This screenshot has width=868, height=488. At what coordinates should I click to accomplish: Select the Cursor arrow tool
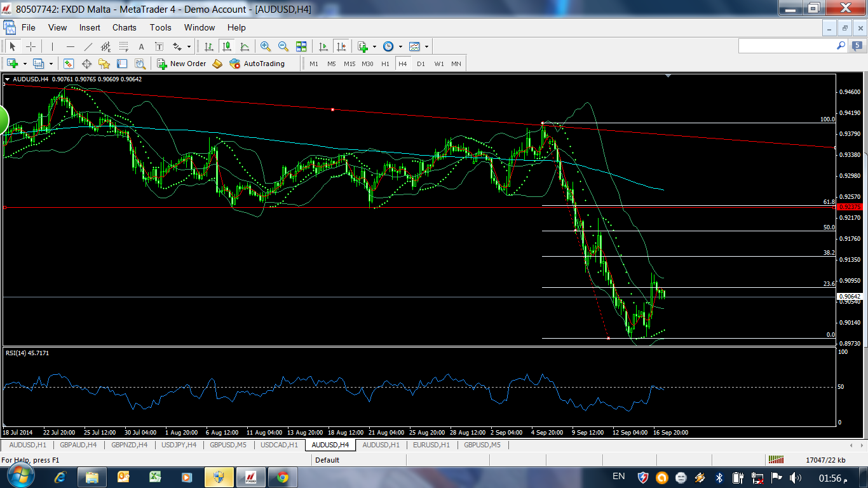[12, 46]
